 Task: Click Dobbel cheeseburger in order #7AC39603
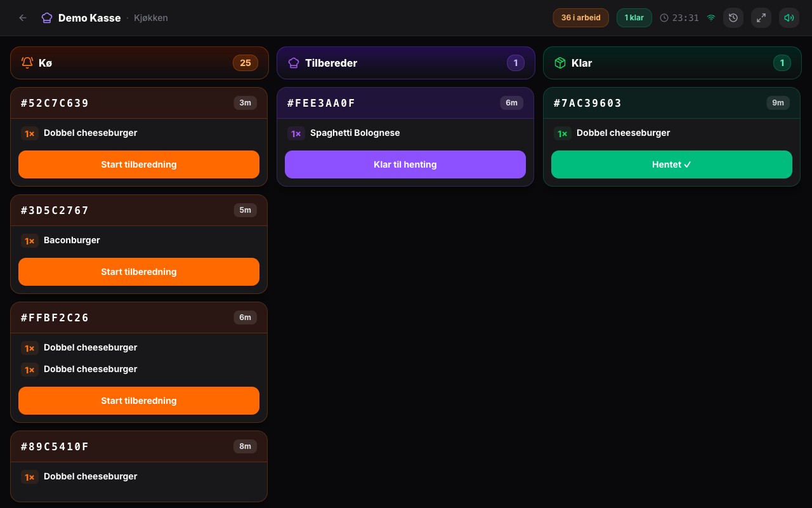pos(624,133)
